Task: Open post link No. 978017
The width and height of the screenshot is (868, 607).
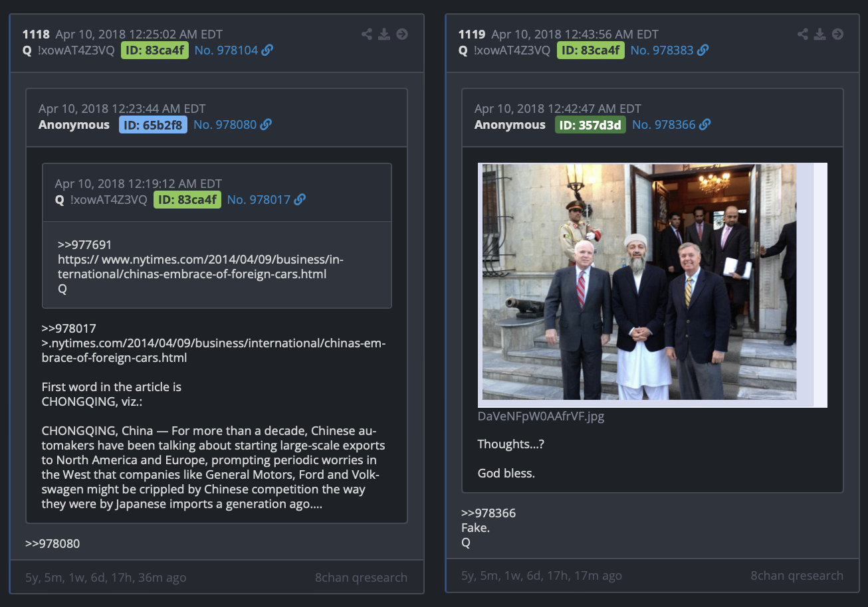Action: tap(259, 199)
